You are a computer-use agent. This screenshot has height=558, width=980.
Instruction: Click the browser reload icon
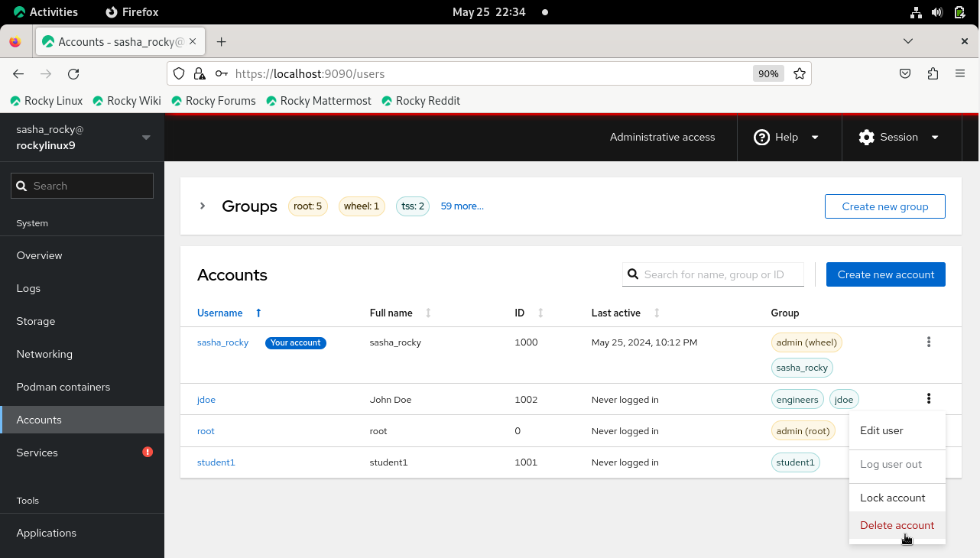(73, 74)
